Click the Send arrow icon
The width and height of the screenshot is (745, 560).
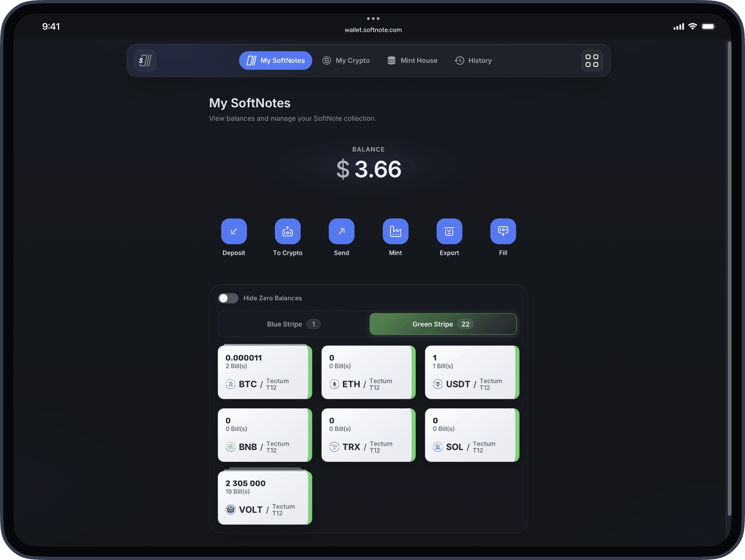point(342,231)
